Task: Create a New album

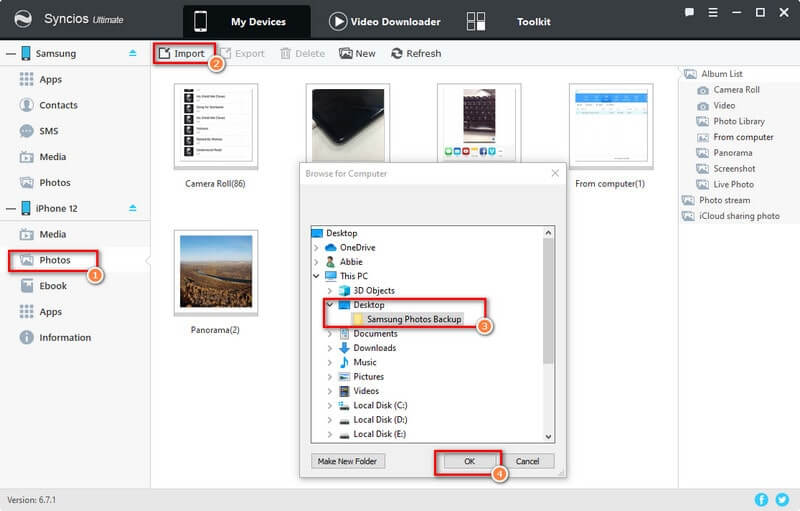Action: click(x=357, y=54)
